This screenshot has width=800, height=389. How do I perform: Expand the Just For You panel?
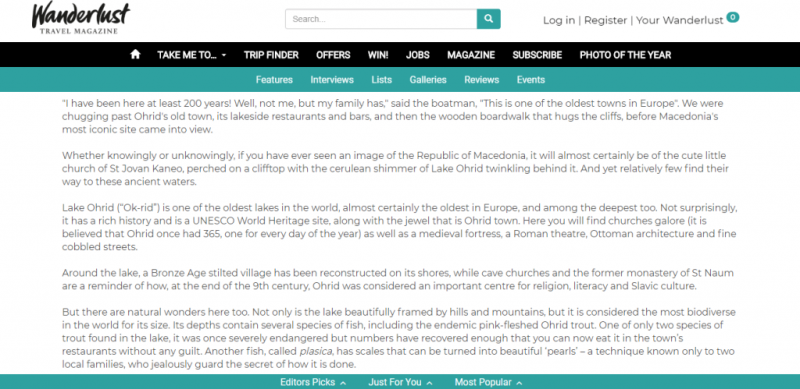[401, 382]
